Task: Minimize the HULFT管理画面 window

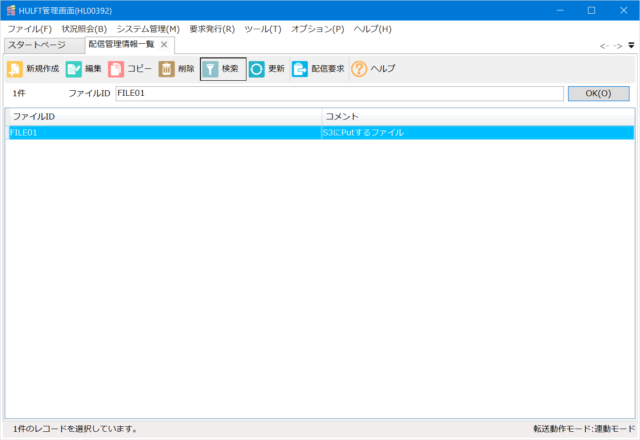Action: (560, 11)
